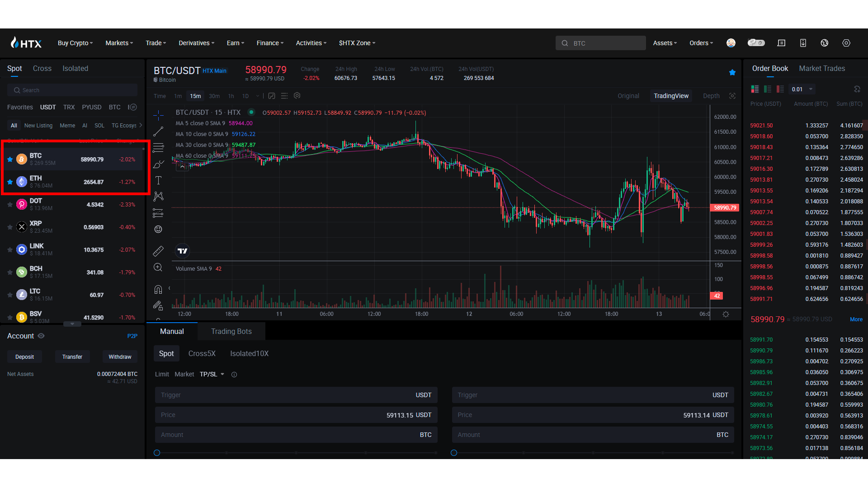Toggle favorite star for DOT row
Screen dimensions: 868x488
(x=10, y=205)
